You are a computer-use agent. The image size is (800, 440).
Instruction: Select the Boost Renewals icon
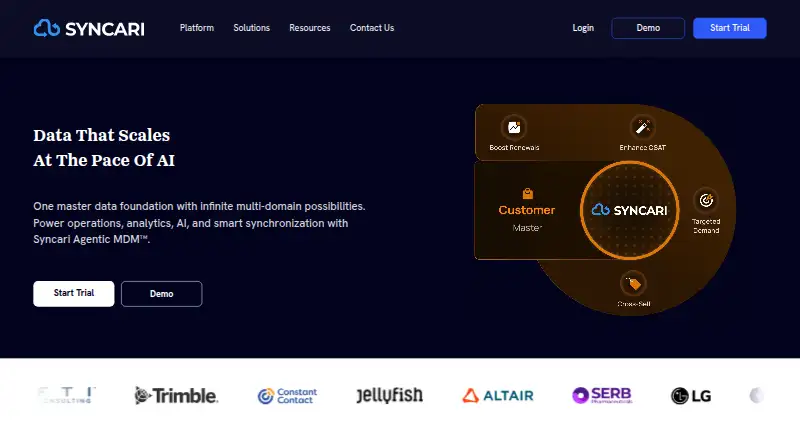tap(514, 127)
